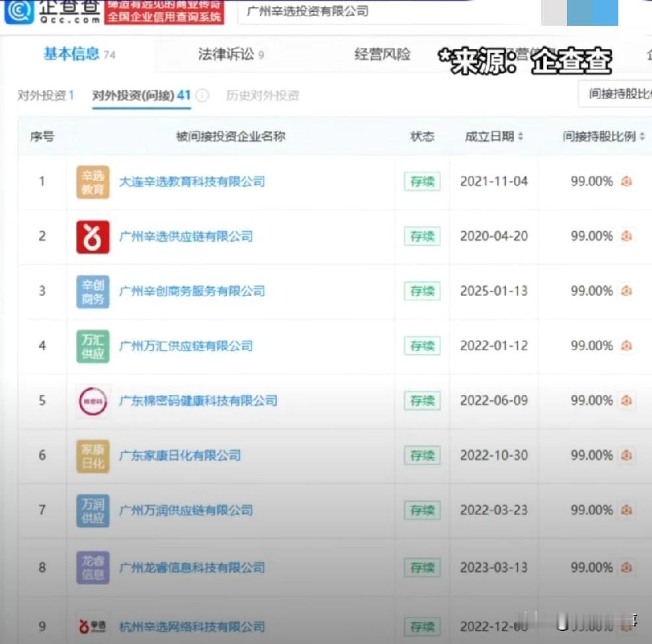Click the 棉密码 circular logo
The width and height of the screenshot is (652, 644).
click(92, 401)
